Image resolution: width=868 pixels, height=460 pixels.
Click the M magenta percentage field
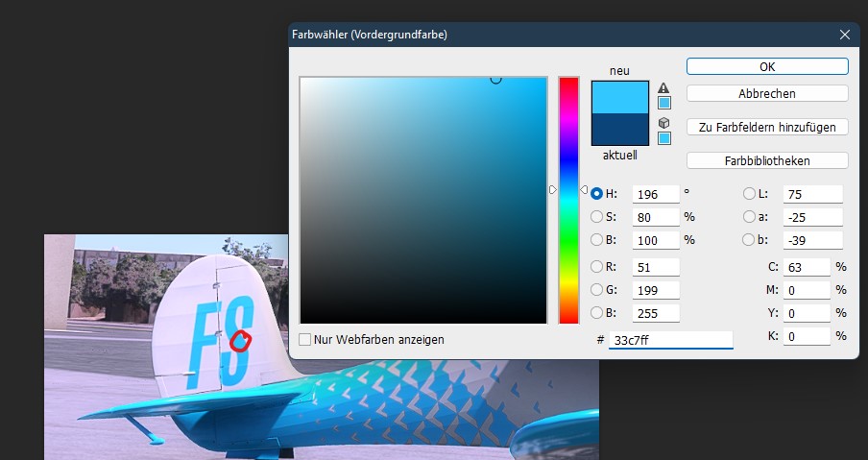[x=807, y=290]
